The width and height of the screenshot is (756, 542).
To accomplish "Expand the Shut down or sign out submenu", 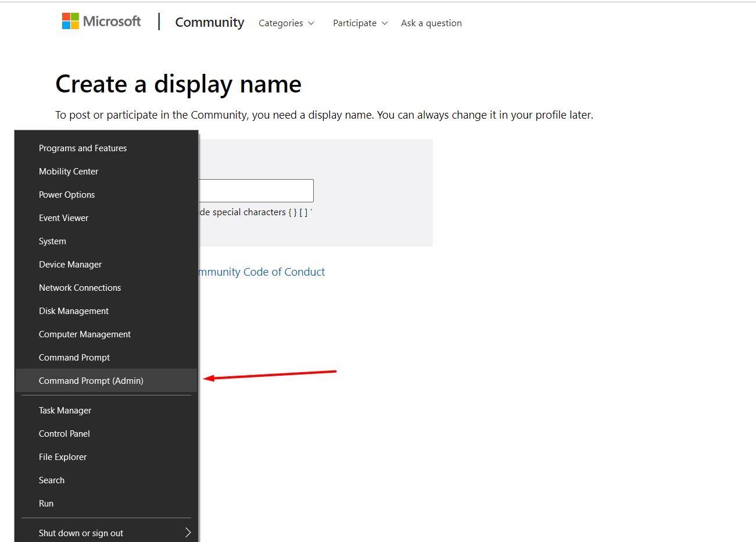I will coord(81,533).
